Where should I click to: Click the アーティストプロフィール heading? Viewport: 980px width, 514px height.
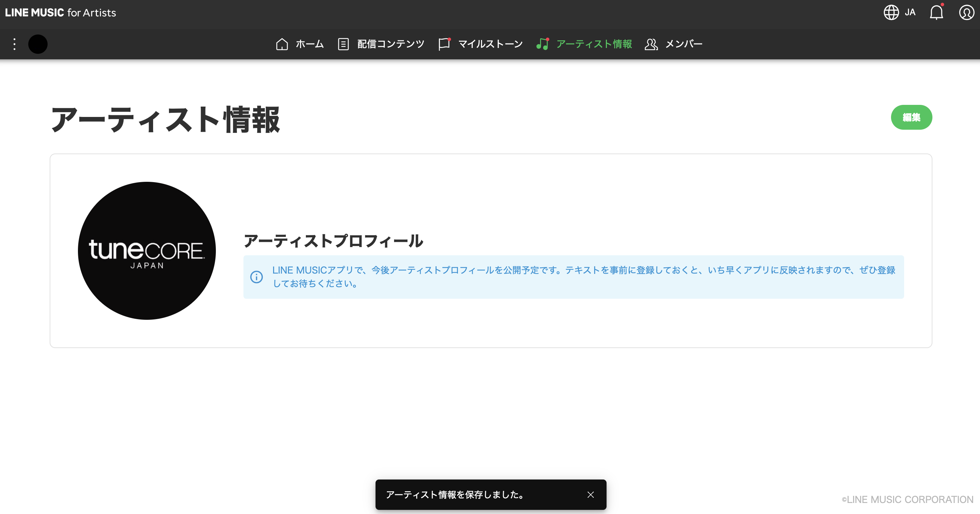coord(333,241)
